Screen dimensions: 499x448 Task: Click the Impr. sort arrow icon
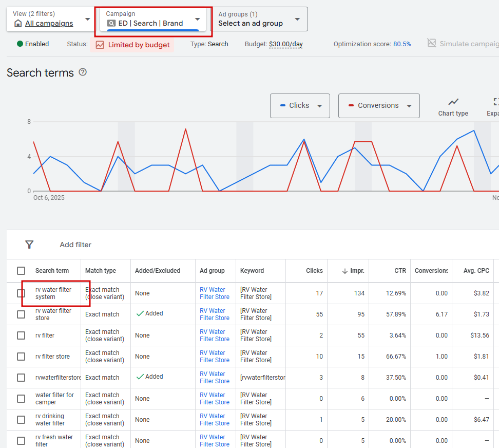[346, 271]
